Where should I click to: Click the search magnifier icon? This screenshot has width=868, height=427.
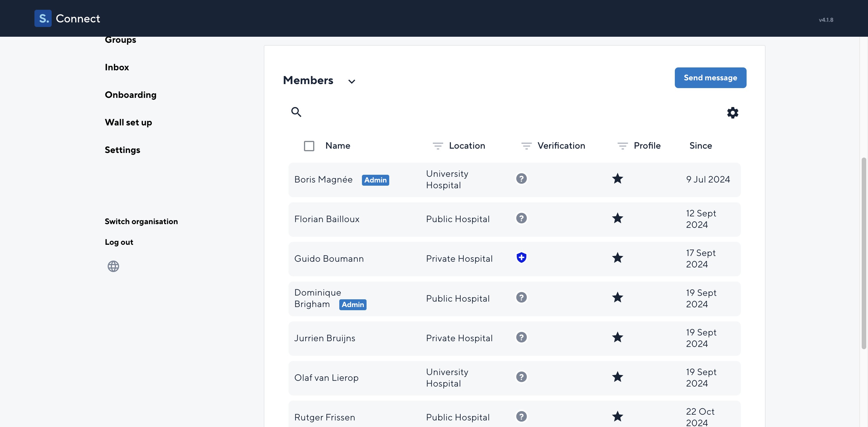pos(296,112)
